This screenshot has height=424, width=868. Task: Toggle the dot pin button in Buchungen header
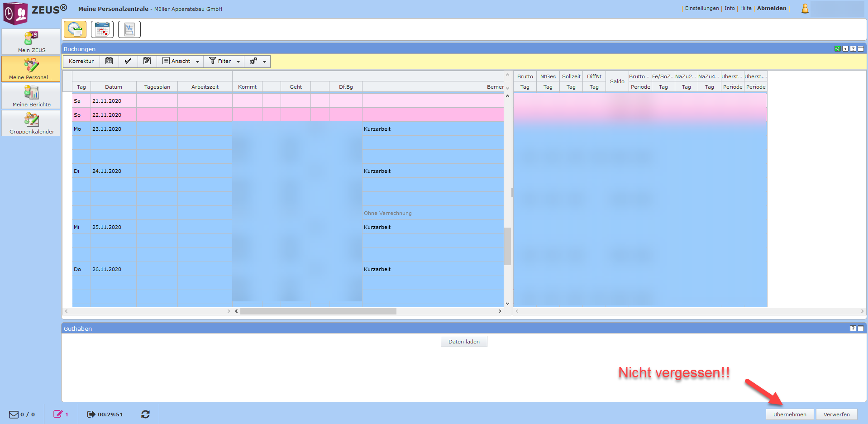pos(845,49)
